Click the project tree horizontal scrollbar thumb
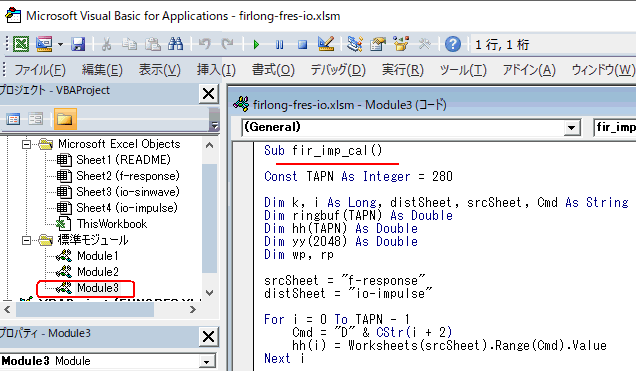636x371 pixels. 85,310
